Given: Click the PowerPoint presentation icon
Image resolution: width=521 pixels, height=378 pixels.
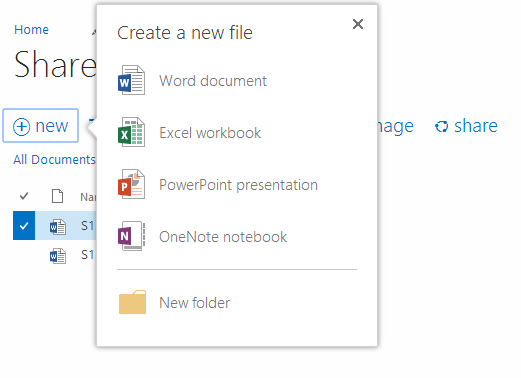Looking at the screenshot, I should (x=131, y=184).
